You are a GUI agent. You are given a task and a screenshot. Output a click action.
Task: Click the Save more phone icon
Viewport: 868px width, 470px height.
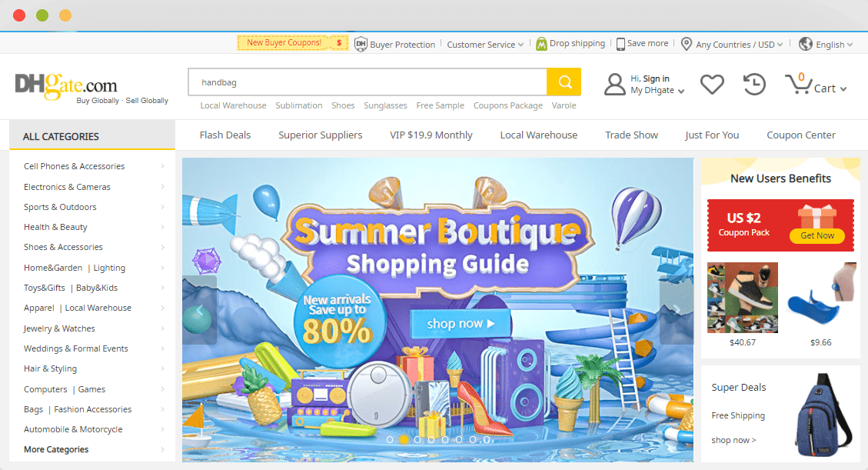[620, 45]
